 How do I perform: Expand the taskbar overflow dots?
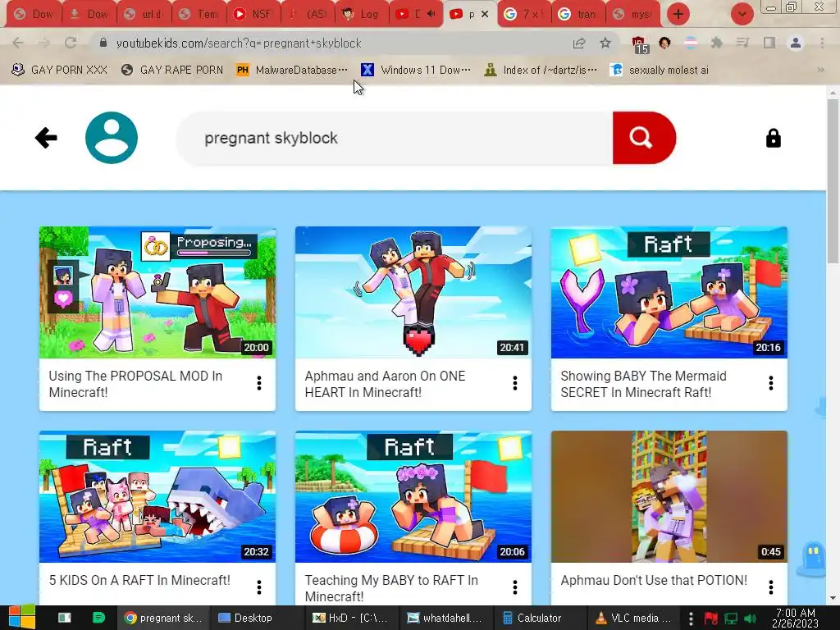pos(691,618)
